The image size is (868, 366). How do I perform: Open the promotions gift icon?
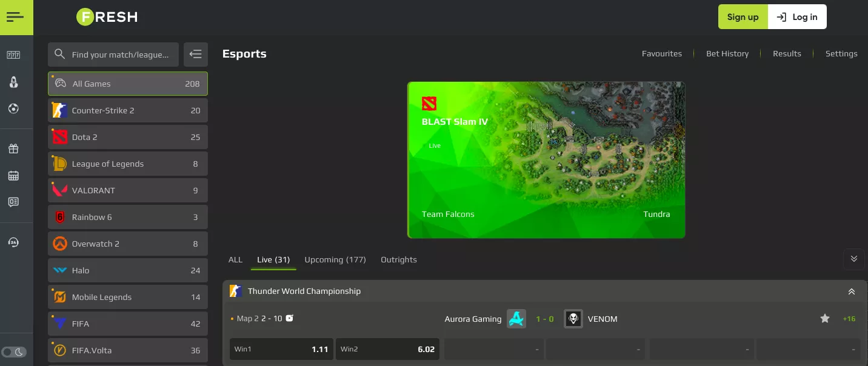click(13, 148)
